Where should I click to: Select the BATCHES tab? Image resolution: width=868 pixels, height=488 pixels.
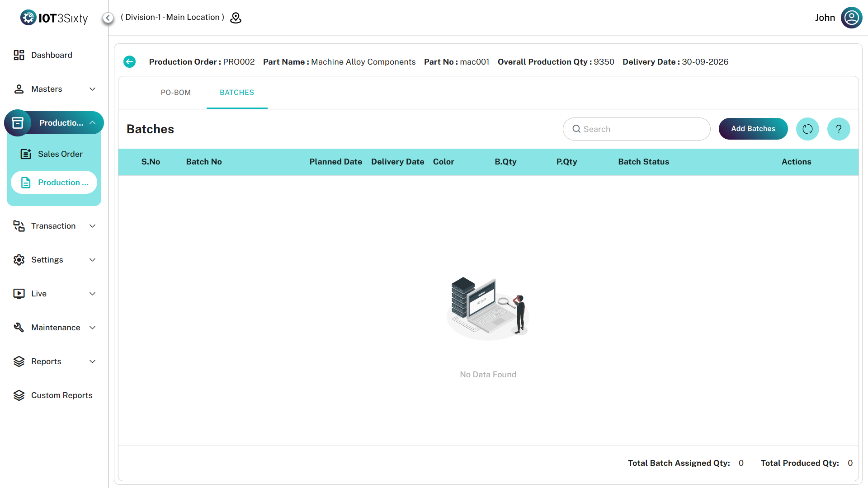click(237, 93)
